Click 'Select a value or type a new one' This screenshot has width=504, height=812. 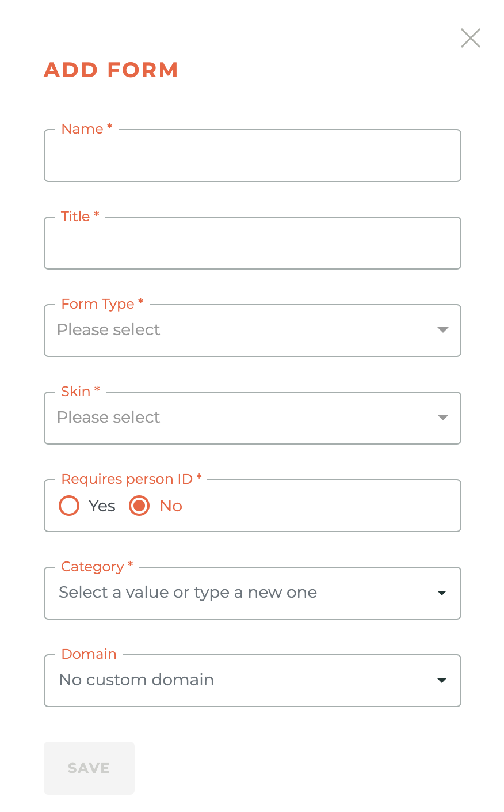click(187, 592)
